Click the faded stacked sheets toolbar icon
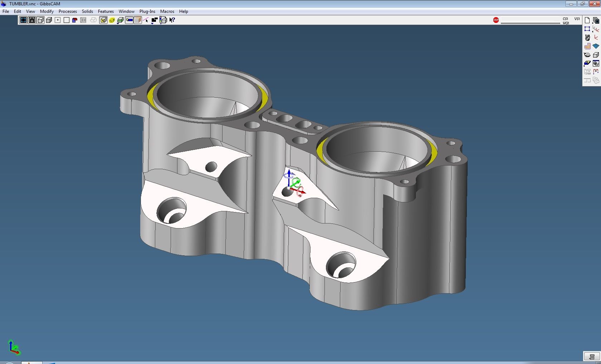 [93, 20]
